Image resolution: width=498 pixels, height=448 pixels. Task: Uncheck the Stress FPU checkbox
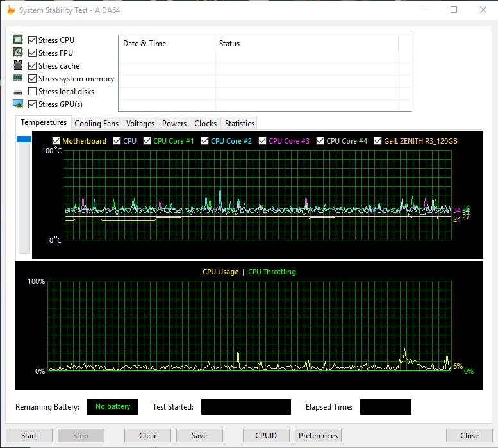32,53
